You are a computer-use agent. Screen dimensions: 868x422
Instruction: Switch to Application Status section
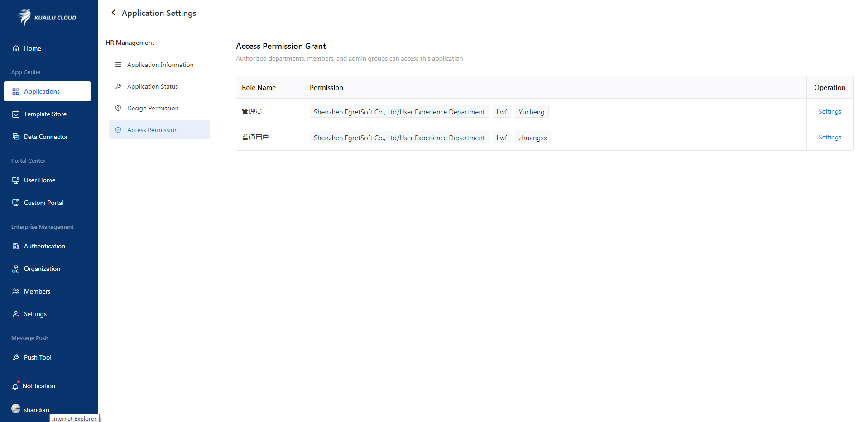pyautogui.click(x=152, y=86)
